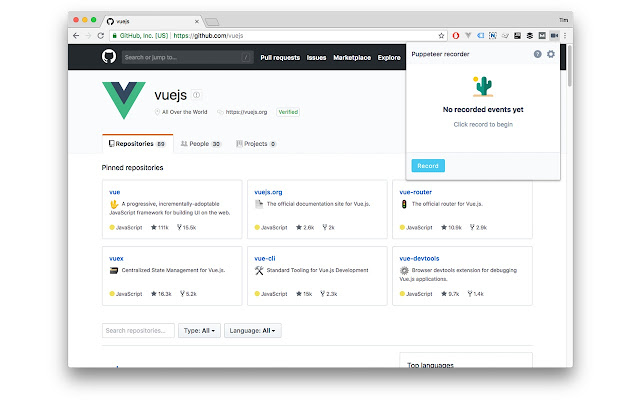Click the Search repositories input field
Screen dimensions: 640x400
(138, 331)
